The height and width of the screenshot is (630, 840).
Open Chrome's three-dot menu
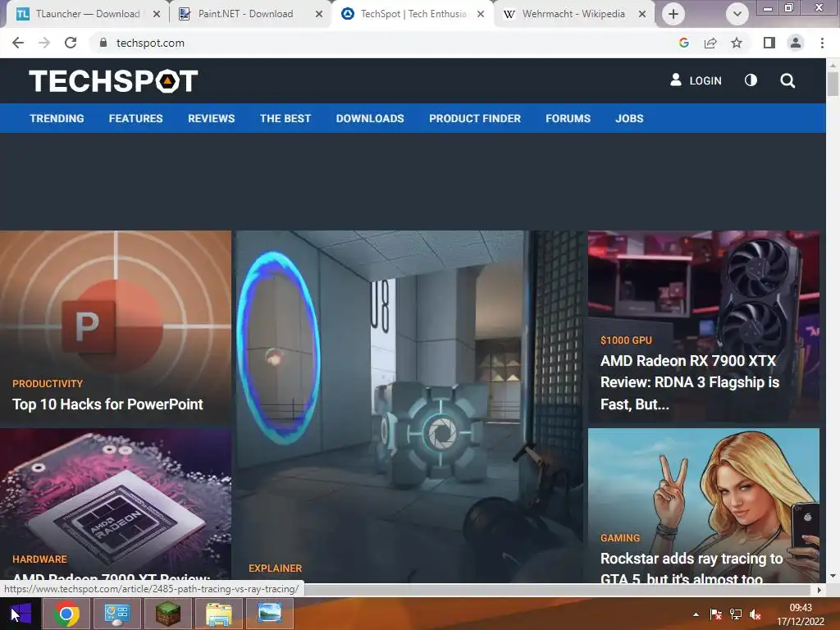(822, 43)
